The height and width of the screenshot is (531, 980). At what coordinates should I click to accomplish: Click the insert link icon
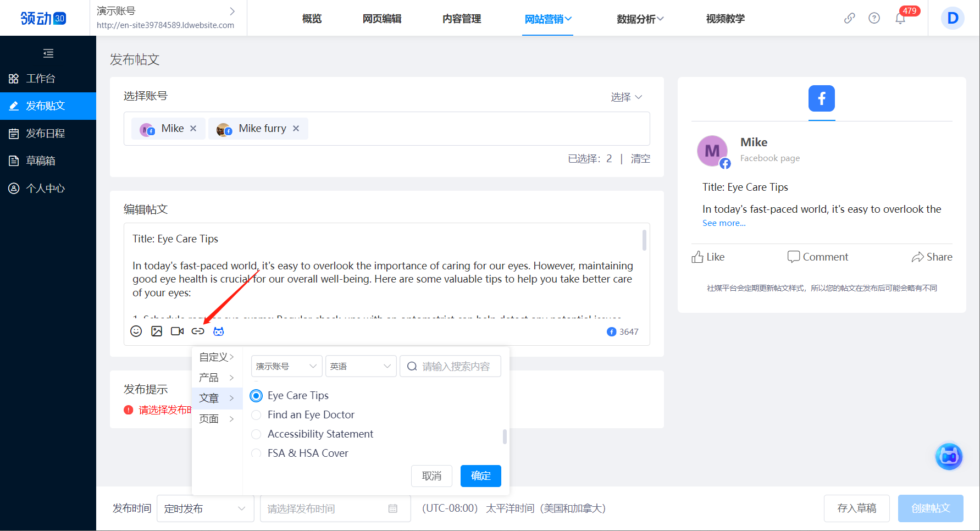(x=198, y=331)
